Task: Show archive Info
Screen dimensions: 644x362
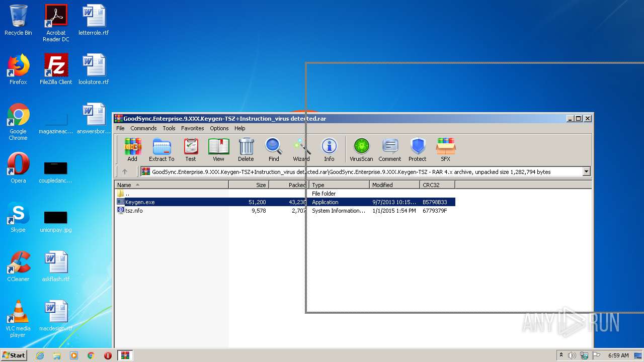Action: click(329, 150)
